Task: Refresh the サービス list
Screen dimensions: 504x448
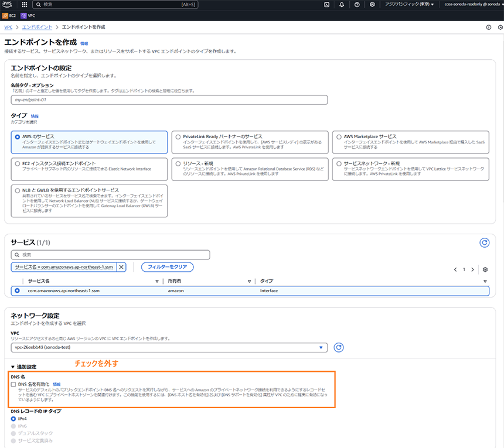Action: pyautogui.click(x=485, y=243)
